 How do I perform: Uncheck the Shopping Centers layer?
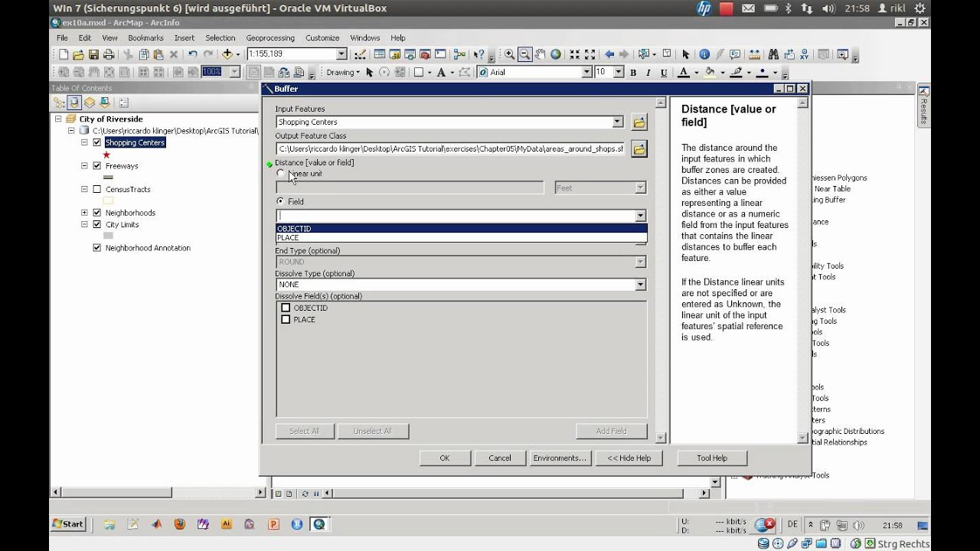97,142
